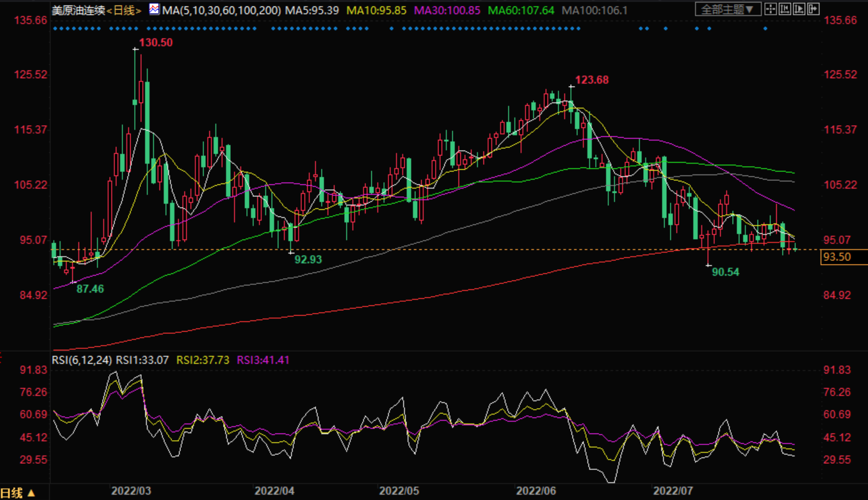Click the chart playback icon
The height and width of the screenshot is (500, 868).
(x=799, y=9)
